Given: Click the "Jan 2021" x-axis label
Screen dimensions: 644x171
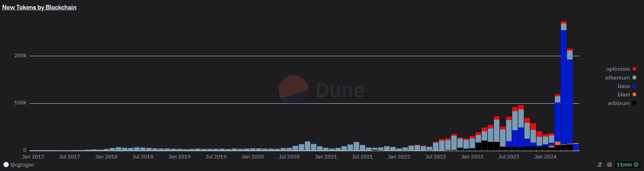Looking at the screenshot, I should (326, 157).
